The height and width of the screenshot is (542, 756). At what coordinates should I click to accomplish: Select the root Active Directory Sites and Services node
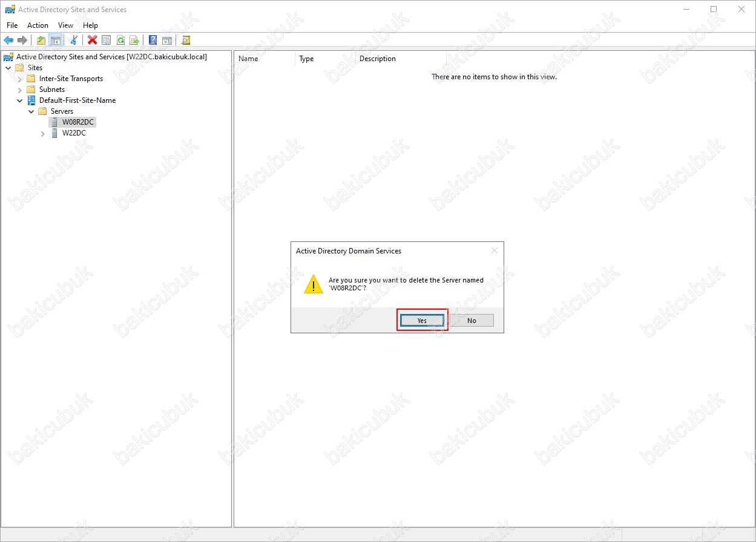[x=111, y=57]
